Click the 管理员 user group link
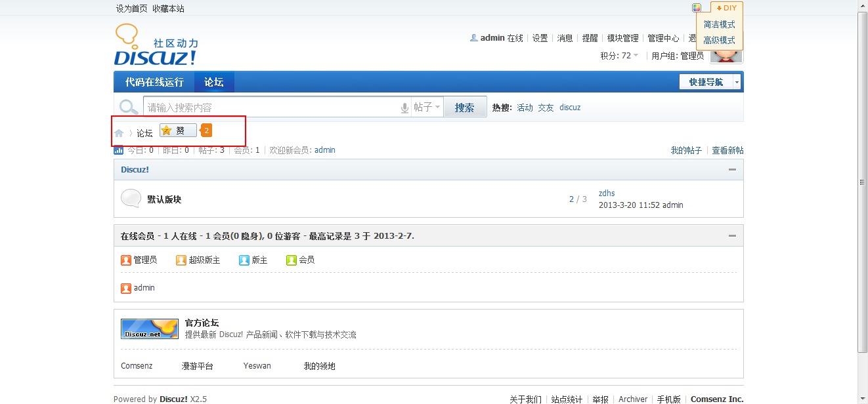 (692, 56)
